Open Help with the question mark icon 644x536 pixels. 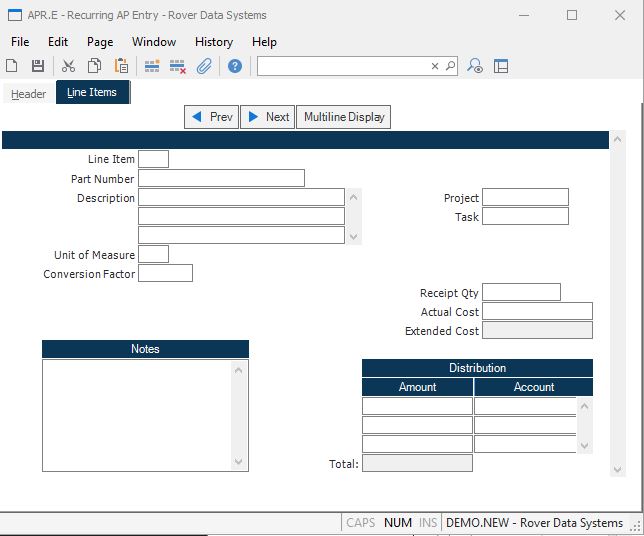point(235,66)
